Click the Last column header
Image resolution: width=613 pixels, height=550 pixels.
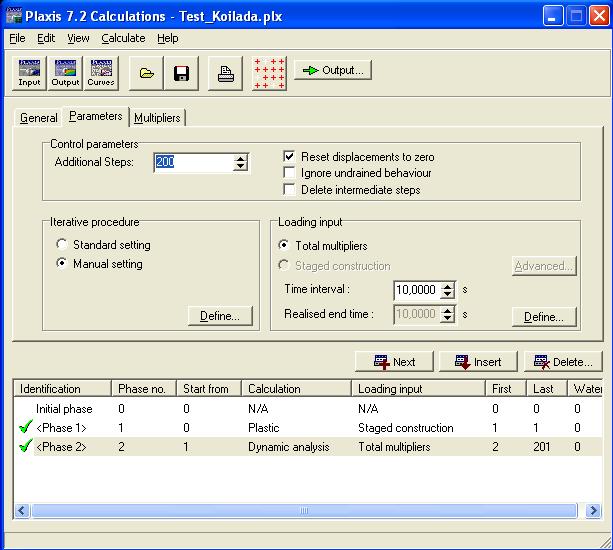point(547,389)
